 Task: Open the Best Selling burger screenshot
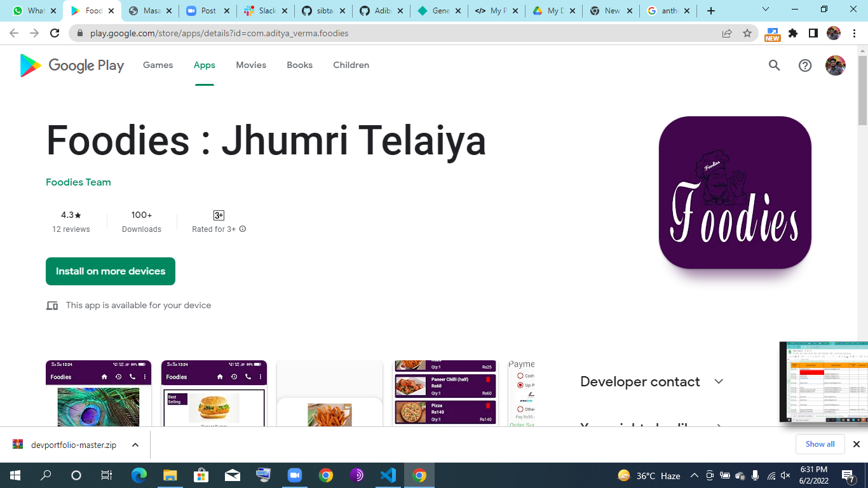click(x=214, y=393)
